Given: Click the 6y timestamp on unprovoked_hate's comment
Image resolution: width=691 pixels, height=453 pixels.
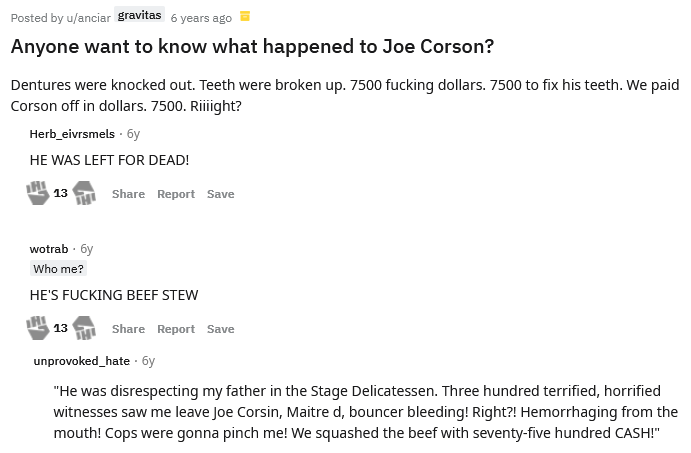Looking at the screenshot, I should click(x=148, y=360).
